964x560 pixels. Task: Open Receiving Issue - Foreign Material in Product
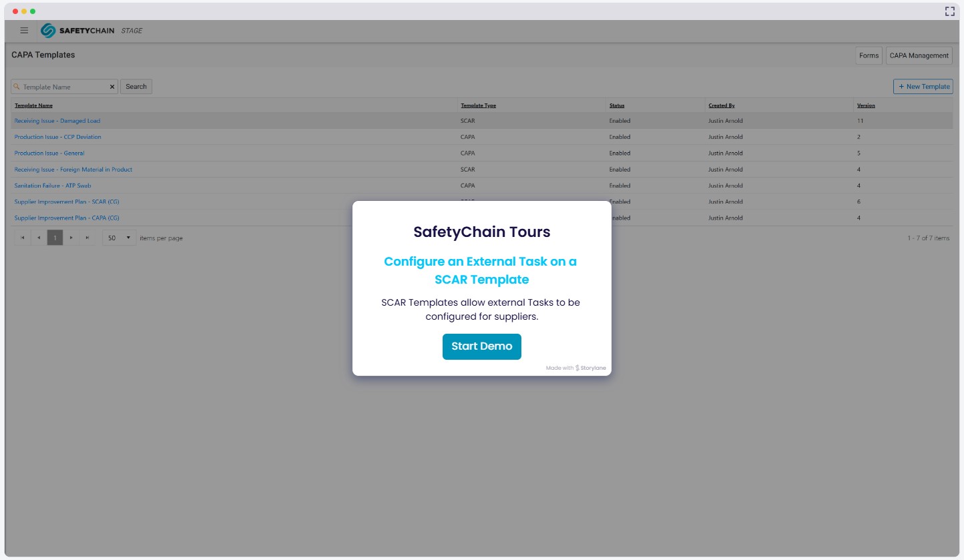pyautogui.click(x=73, y=170)
